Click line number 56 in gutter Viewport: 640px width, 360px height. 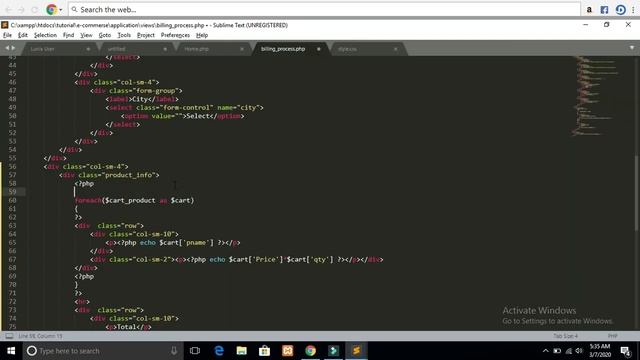(x=12, y=167)
